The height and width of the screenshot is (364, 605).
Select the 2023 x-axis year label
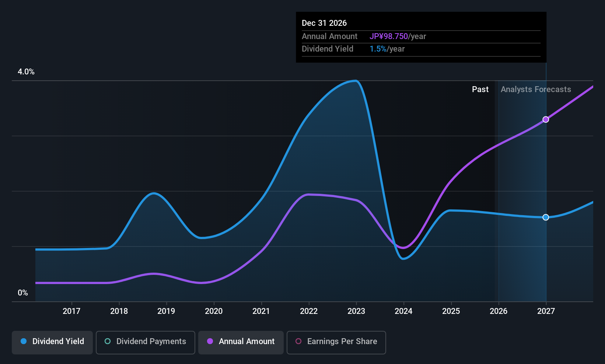[356, 311]
